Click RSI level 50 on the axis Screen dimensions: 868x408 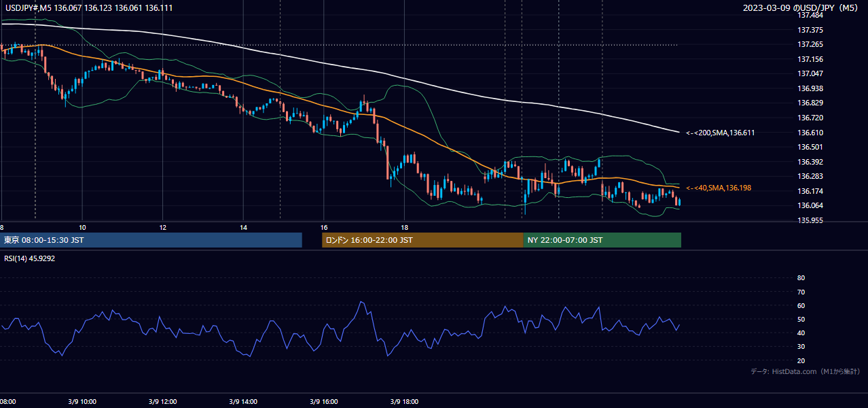[801, 319]
